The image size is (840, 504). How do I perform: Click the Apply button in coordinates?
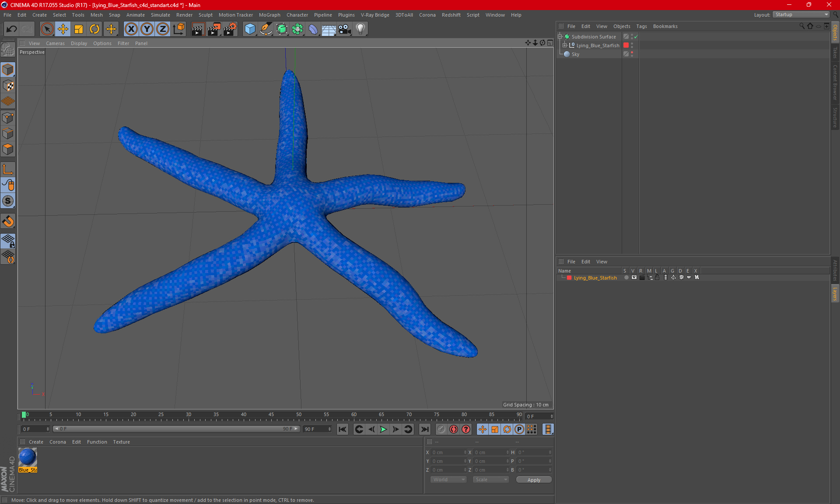coord(534,479)
